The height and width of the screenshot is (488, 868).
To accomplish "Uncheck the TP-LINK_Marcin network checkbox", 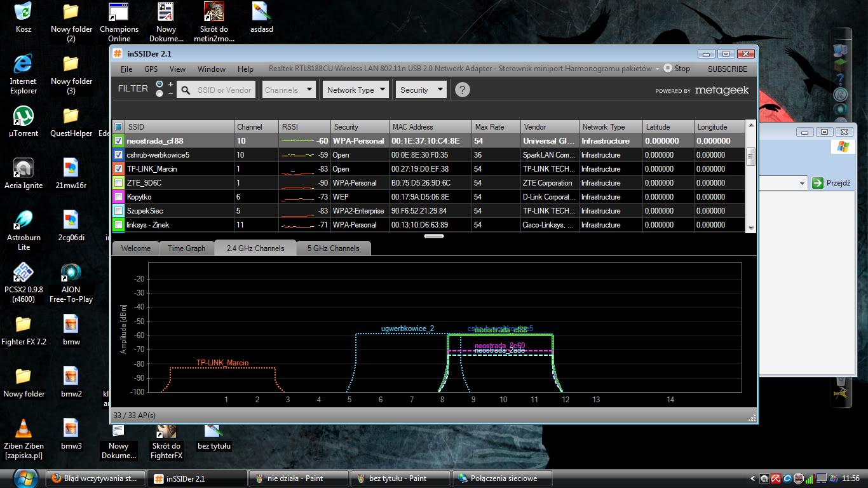I will coord(119,169).
